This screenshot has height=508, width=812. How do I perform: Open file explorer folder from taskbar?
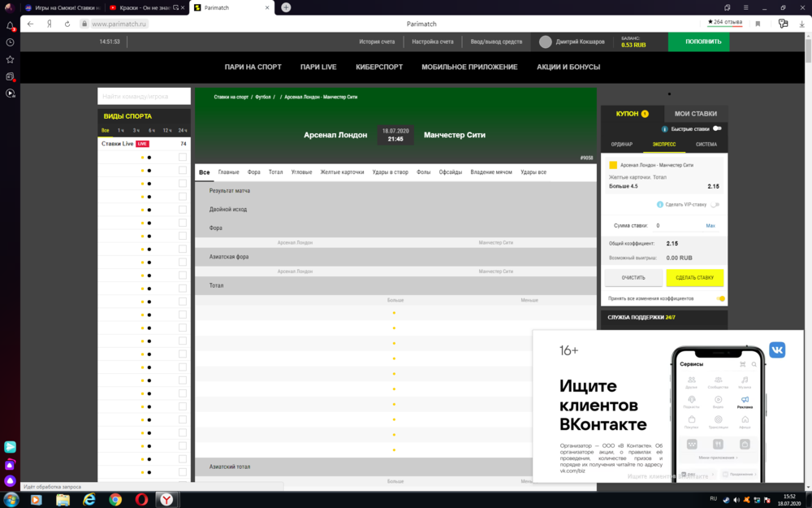[x=63, y=500]
